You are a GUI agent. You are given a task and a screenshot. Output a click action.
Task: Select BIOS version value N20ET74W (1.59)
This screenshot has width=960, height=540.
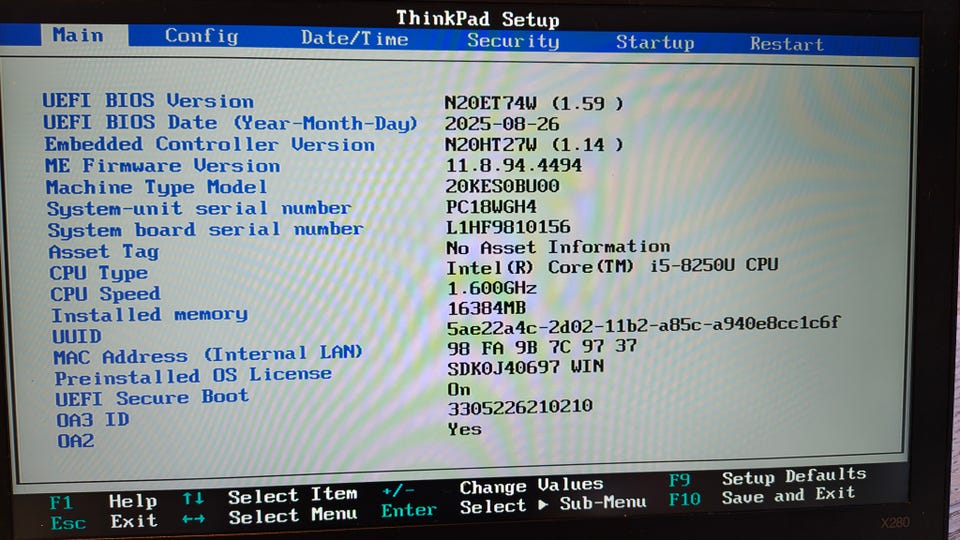pyautogui.click(x=534, y=103)
